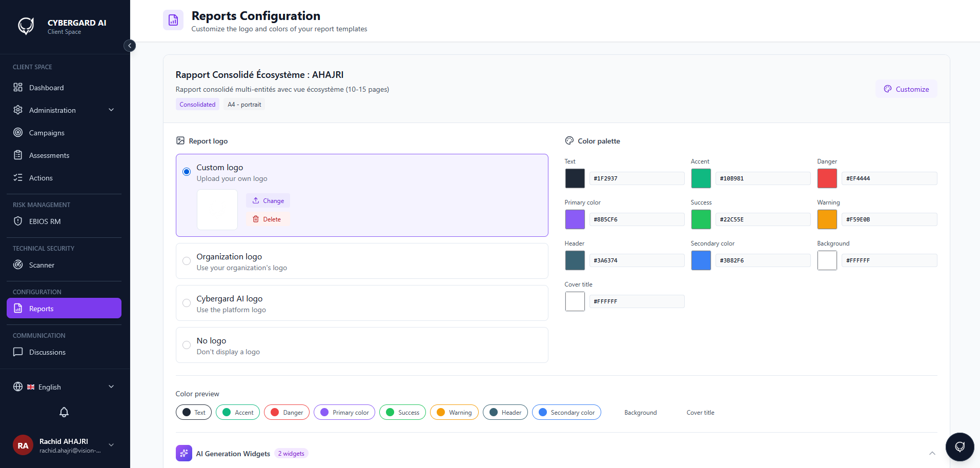This screenshot has width=980, height=468.
Task: Click the globe language icon
Action: [18, 386]
